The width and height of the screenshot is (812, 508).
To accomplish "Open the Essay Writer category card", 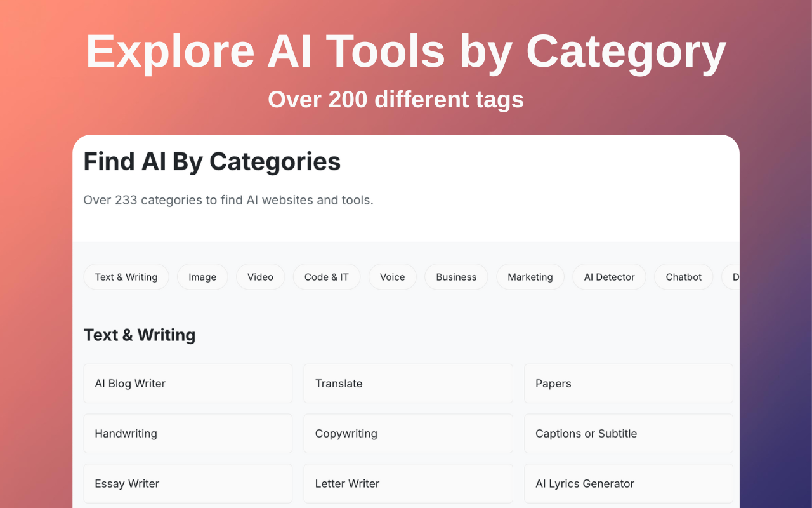I will (x=188, y=484).
